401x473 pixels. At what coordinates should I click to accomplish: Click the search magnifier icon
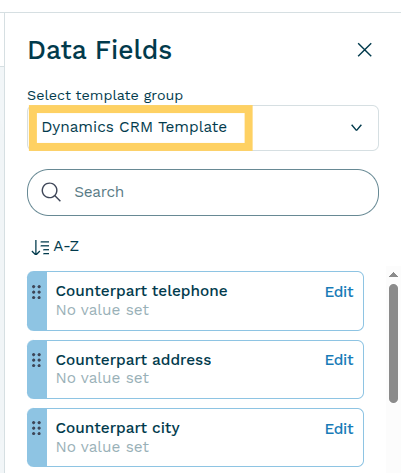[x=51, y=192]
